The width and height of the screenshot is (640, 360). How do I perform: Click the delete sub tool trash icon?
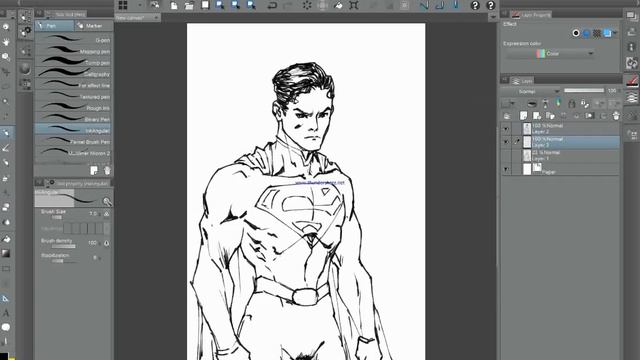pos(107,170)
